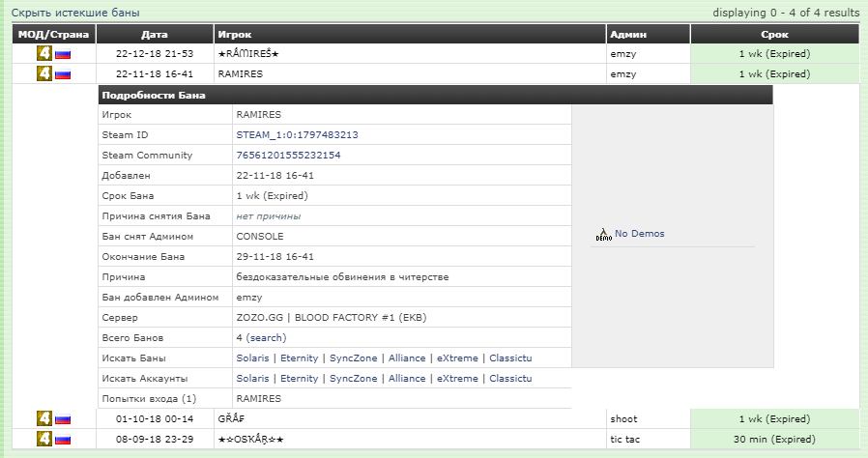
Task: Click the search link next to total bans
Action: click(x=266, y=338)
